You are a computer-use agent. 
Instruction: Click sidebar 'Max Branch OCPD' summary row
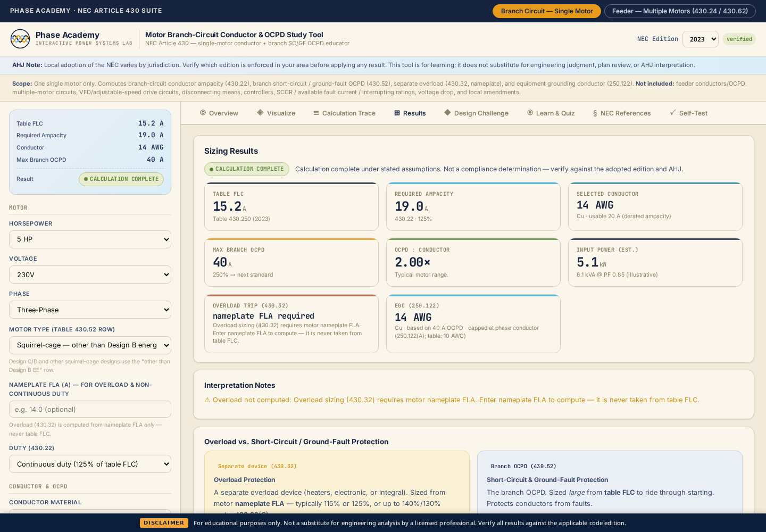tap(90, 160)
